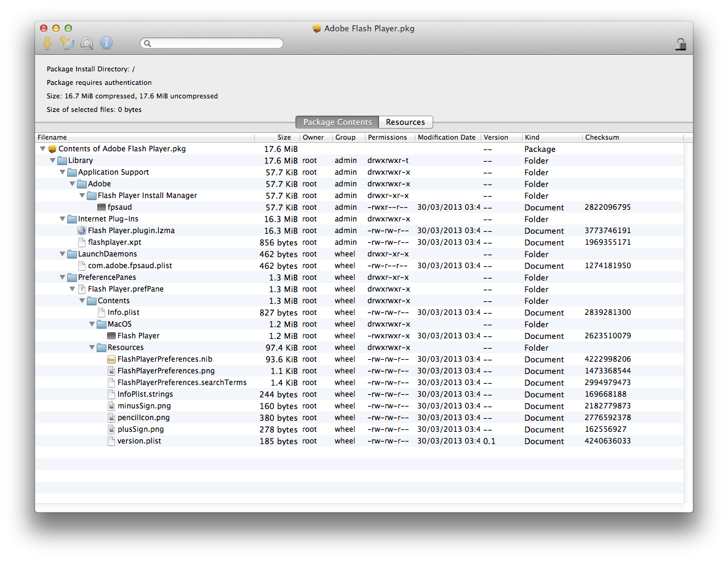
Task: Click the 856 bytes size of flashplayer.xpt
Action: [279, 242]
